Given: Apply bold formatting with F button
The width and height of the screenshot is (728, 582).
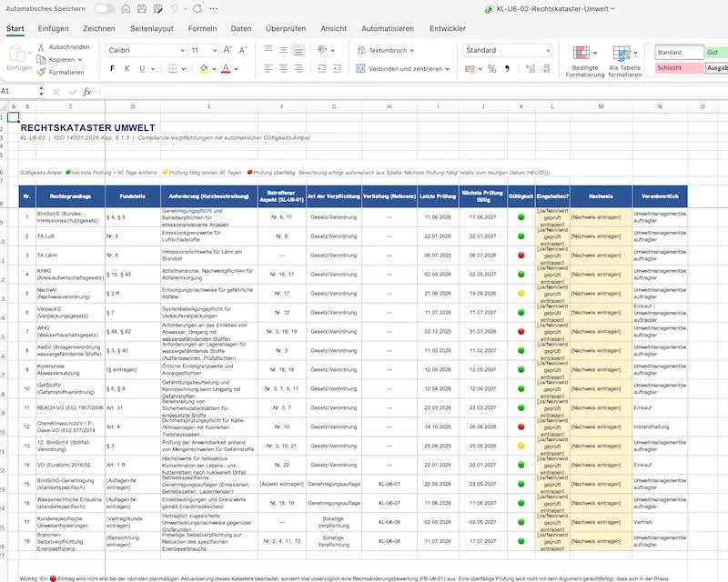Looking at the screenshot, I should (112, 69).
